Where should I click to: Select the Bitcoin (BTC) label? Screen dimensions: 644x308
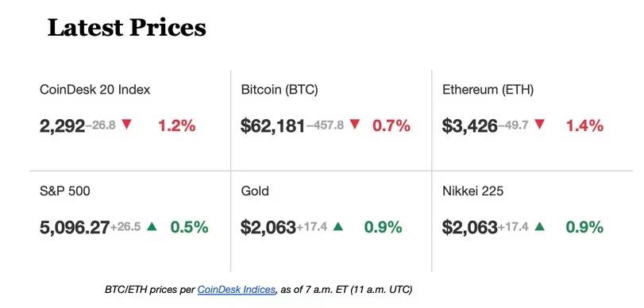pos(280,90)
